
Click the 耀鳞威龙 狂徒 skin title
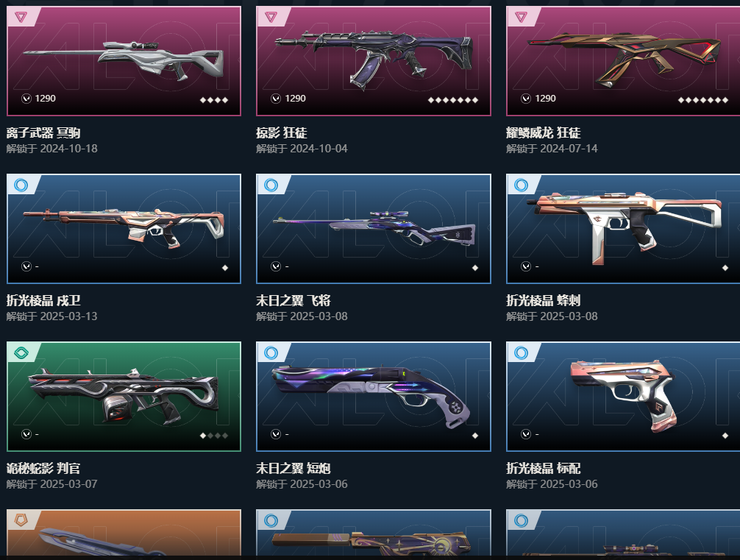click(x=543, y=132)
